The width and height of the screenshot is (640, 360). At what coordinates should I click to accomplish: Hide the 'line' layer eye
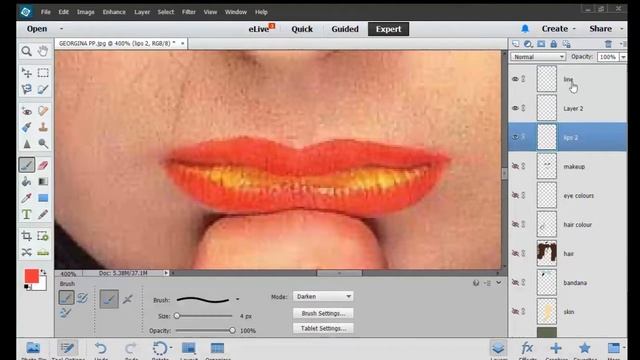(x=515, y=79)
